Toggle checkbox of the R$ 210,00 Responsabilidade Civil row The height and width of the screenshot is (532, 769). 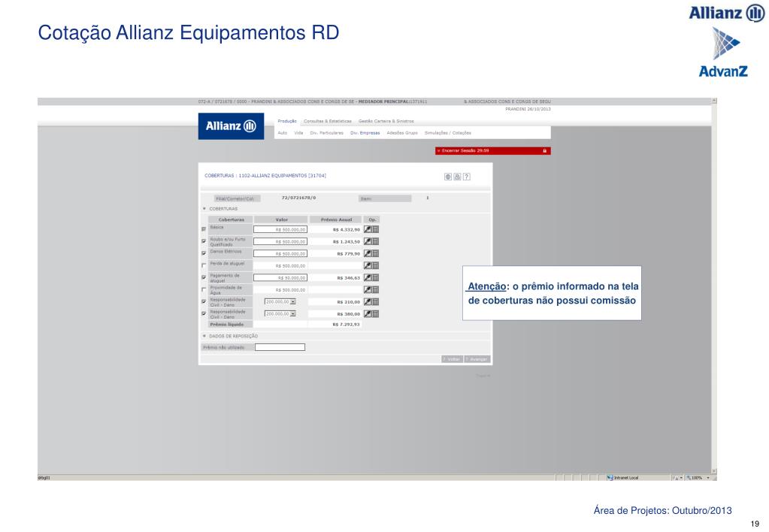tap(204, 301)
